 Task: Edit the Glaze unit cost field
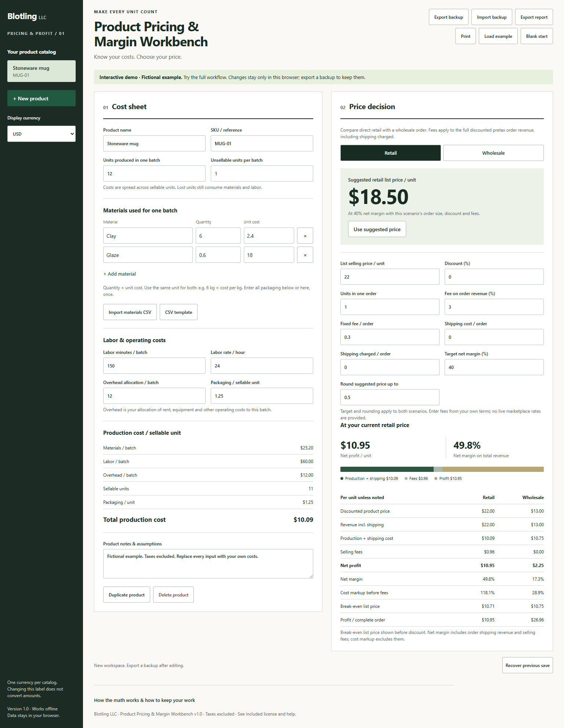click(x=269, y=255)
